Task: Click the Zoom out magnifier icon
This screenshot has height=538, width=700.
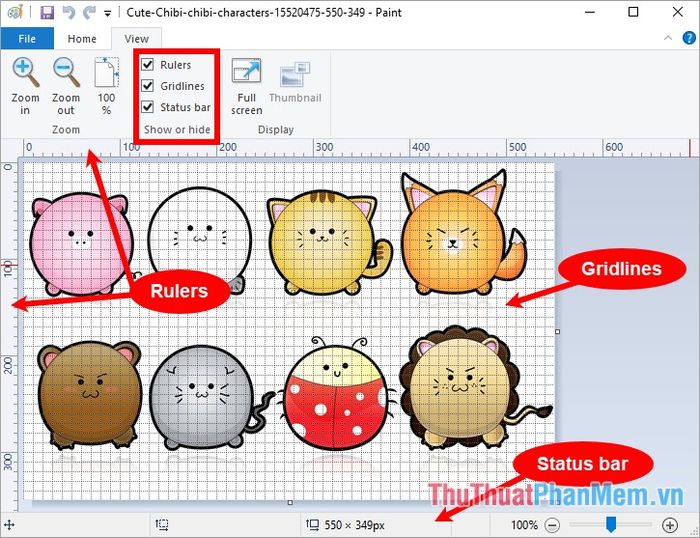Action: pyautogui.click(x=66, y=72)
